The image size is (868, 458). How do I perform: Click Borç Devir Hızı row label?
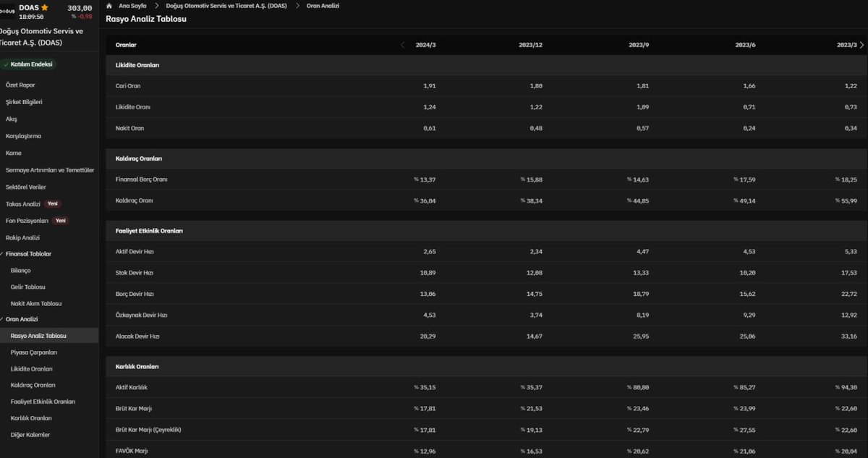(x=135, y=294)
